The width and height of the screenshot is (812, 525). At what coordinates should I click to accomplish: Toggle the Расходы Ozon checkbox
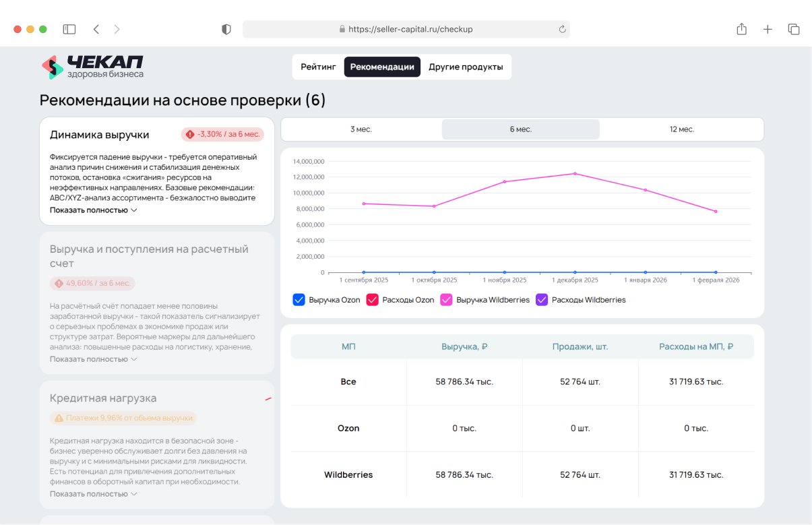[x=372, y=300]
